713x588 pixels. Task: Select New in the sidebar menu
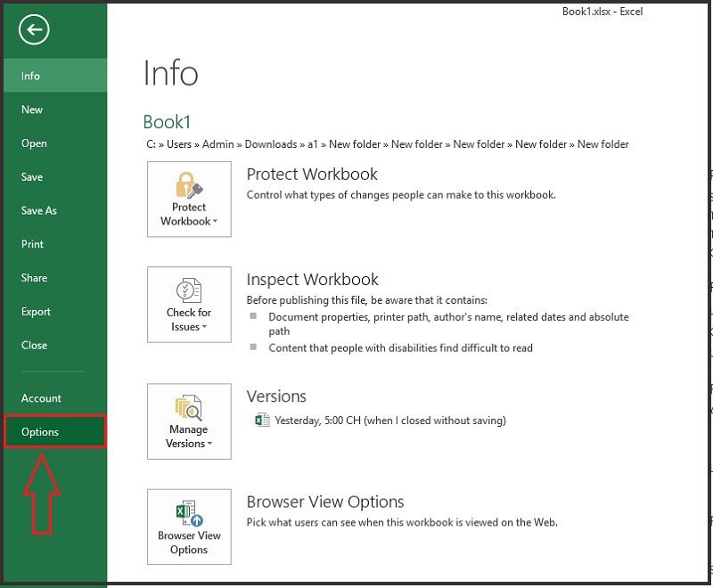click(x=55, y=110)
